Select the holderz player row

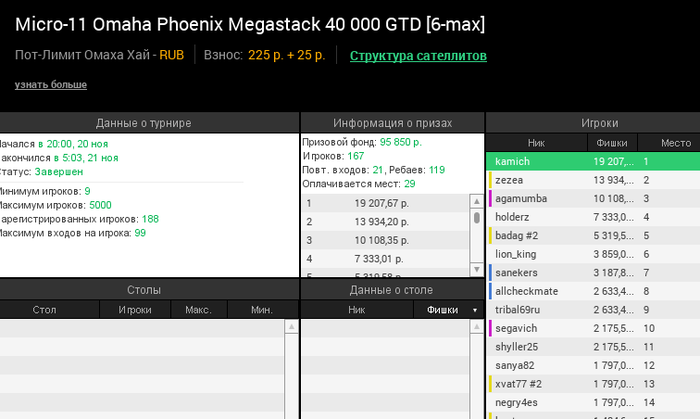[593, 217]
